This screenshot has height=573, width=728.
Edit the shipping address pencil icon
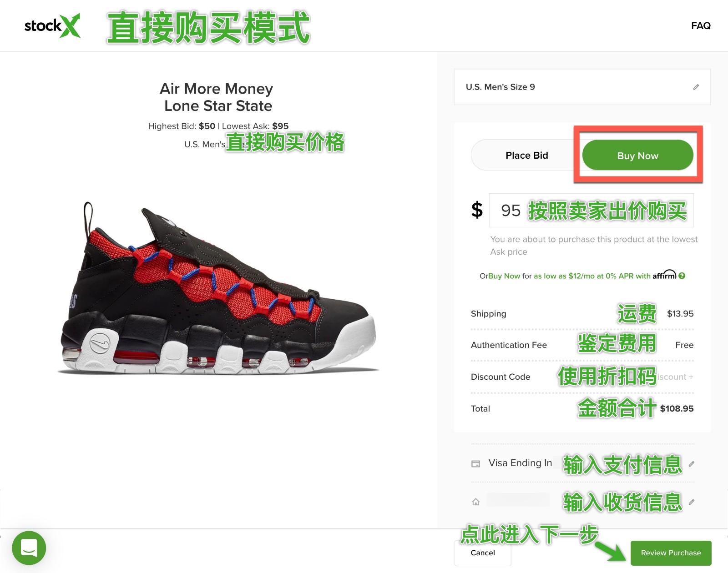click(691, 502)
